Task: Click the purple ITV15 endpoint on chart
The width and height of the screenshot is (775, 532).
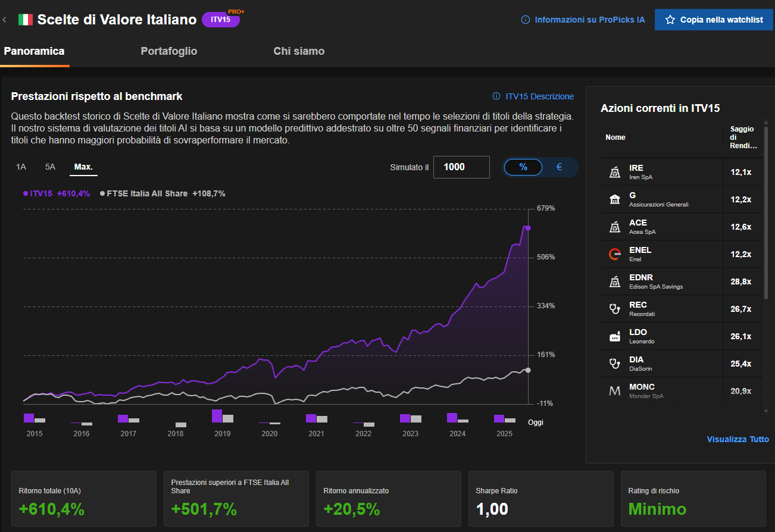Action: point(528,228)
